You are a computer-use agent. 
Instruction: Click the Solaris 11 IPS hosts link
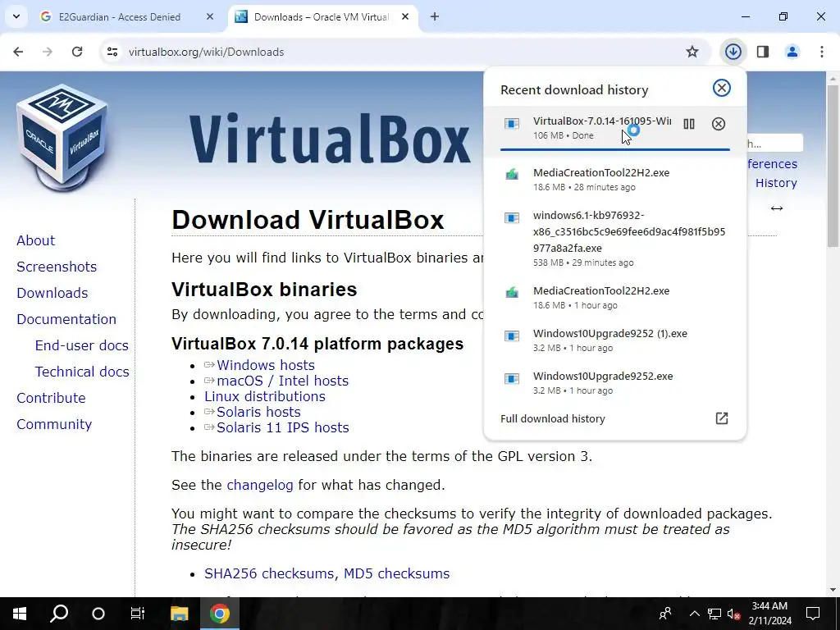click(x=283, y=427)
